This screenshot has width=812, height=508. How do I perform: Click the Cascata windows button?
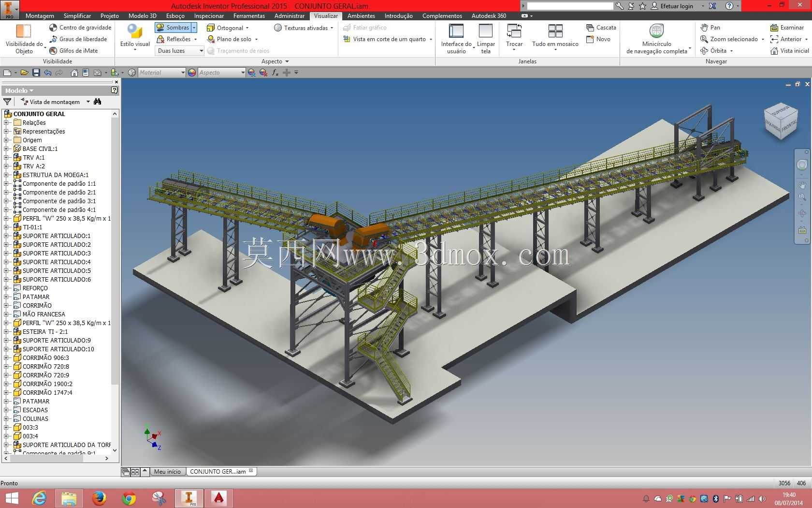point(601,28)
